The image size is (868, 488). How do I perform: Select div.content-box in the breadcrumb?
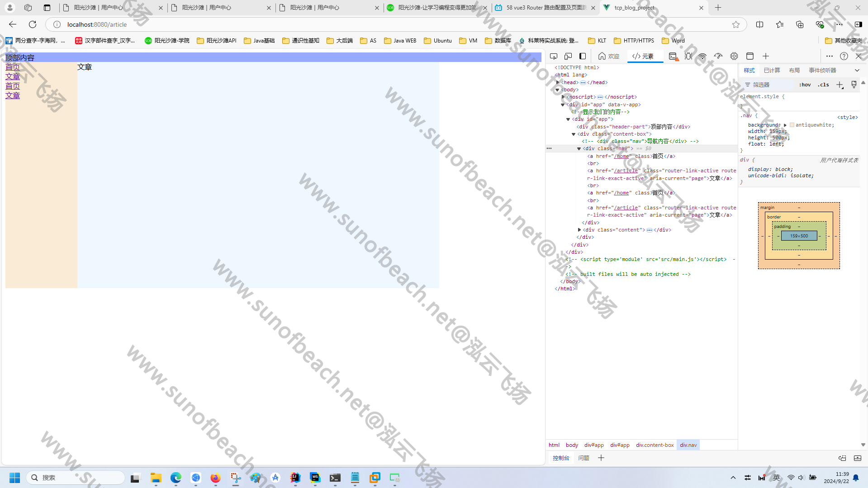click(x=655, y=445)
